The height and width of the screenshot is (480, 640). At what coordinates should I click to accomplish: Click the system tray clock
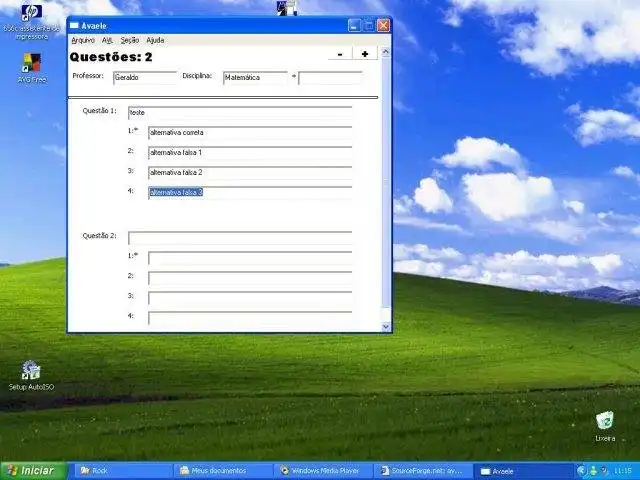pyautogui.click(x=623, y=471)
